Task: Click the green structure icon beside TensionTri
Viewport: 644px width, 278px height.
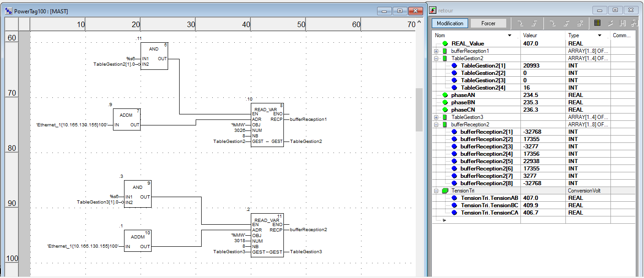Action: click(445, 191)
